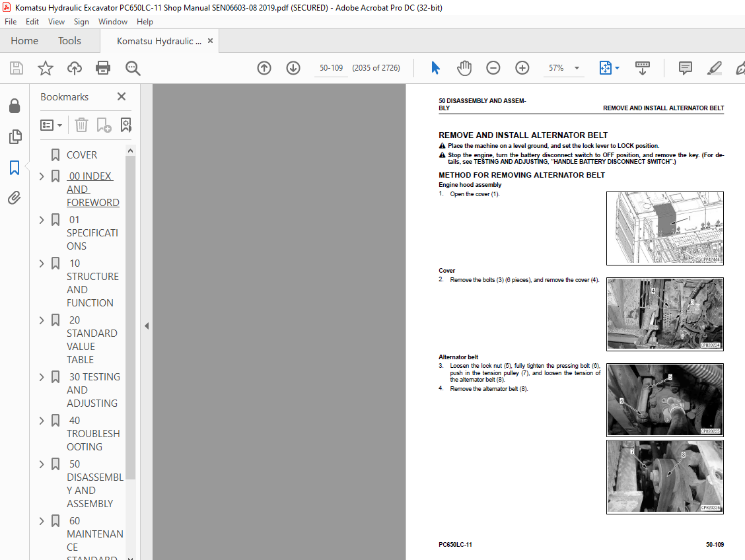Image resolution: width=745 pixels, height=560 pixels.
Task: Expand the 01 SPECIFICATIONS bookmark
Action: click(42, 220)
